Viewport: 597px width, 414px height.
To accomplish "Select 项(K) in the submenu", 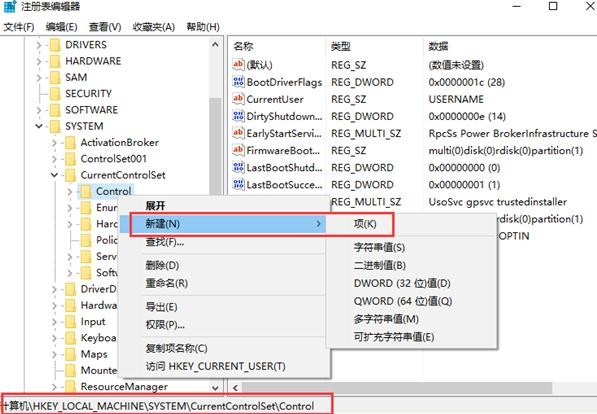I will point(411,224).
